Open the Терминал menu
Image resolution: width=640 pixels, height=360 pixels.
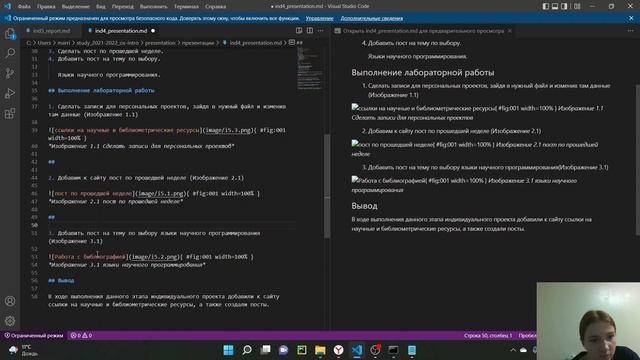pos(186,7)
